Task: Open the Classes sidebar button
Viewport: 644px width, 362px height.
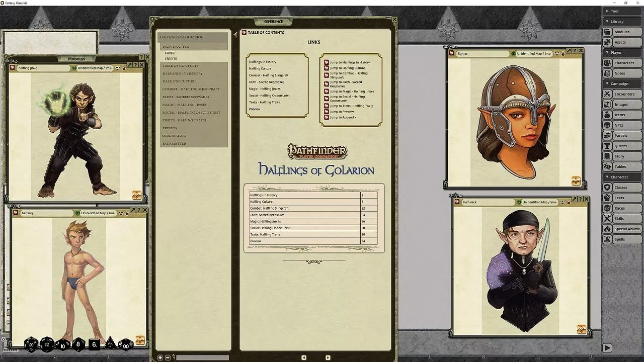Action: click(x=621, y=188)
